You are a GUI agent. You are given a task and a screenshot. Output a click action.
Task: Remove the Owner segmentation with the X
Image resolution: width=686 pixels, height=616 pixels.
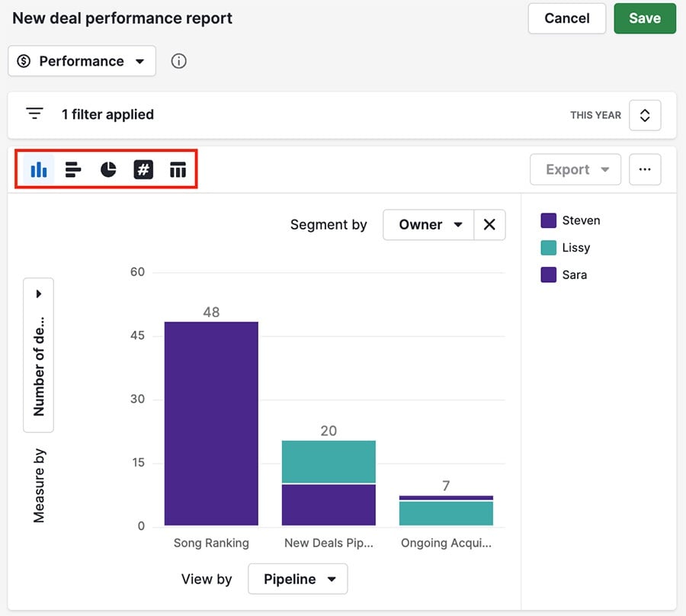click(x=490, y=224)
